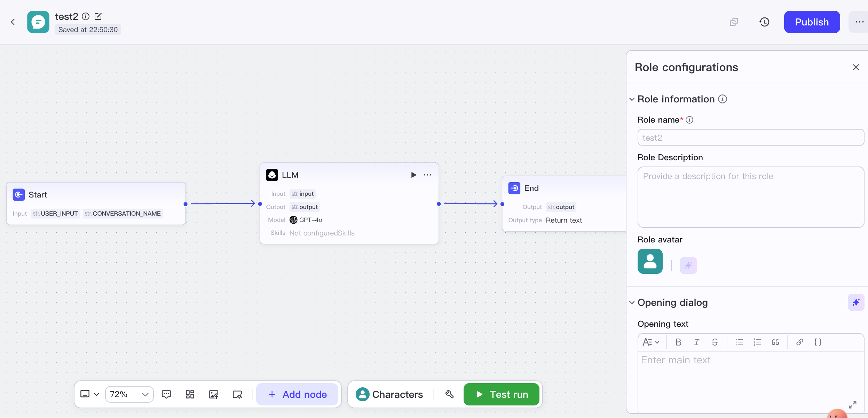Run the LLM node play icon
Screen dimensions: 868x418
pyautogui.click(x=413, y=175)
